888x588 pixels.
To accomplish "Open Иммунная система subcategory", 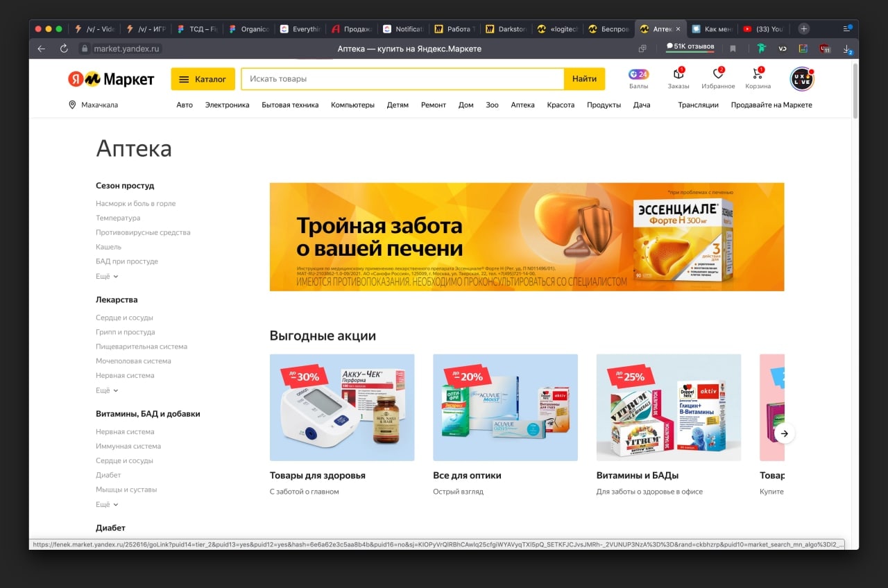I will (128, 447).
